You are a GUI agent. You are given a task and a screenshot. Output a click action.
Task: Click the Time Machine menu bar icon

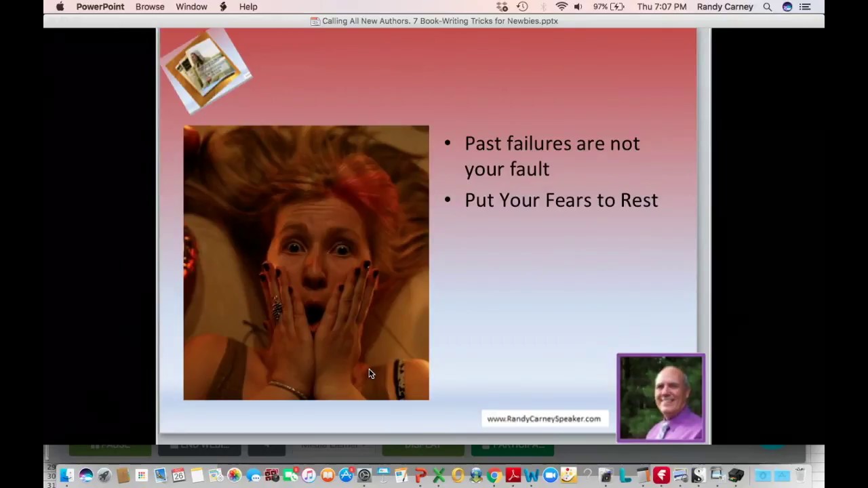tap(522, 7)
